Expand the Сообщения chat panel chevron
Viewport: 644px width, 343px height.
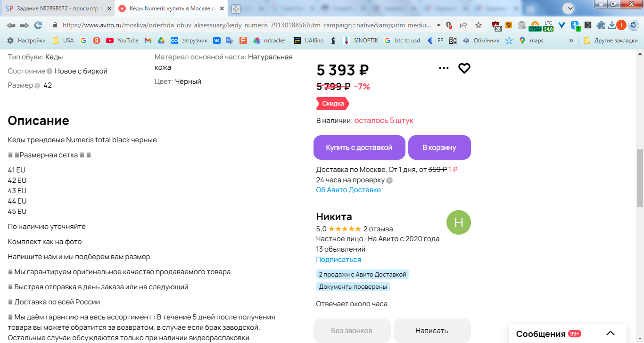click(611, 334)
